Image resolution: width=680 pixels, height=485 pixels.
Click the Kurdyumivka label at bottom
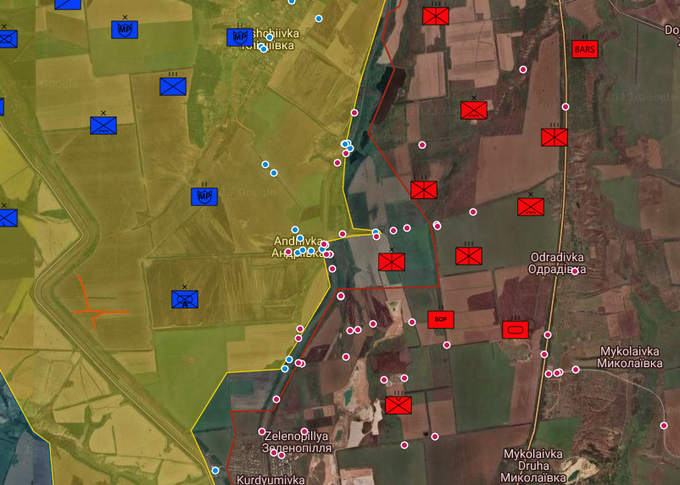[270, 480]
